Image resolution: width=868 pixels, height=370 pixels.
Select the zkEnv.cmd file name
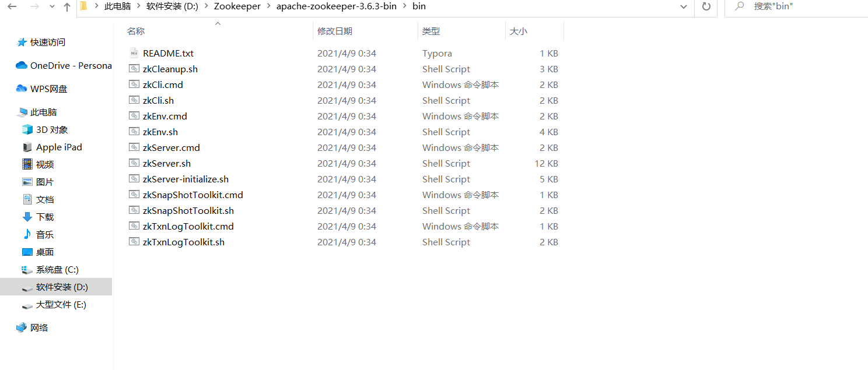pyautogui.click(x=165, y=116)
